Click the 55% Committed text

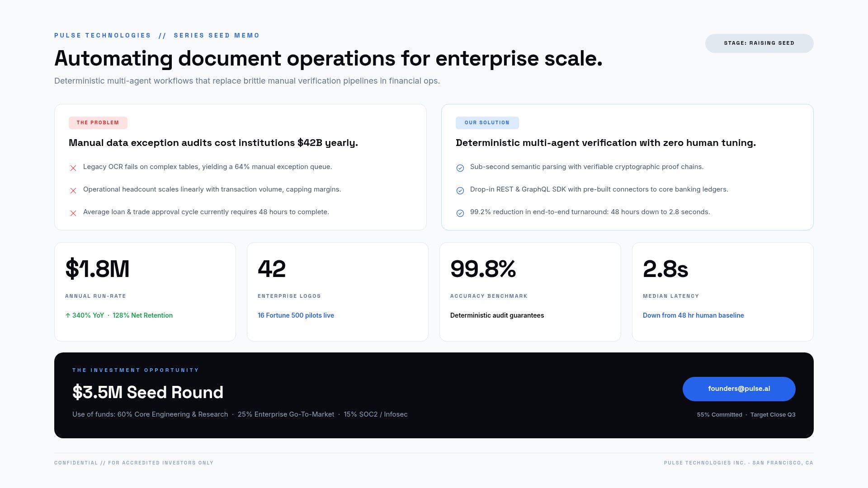720,415
